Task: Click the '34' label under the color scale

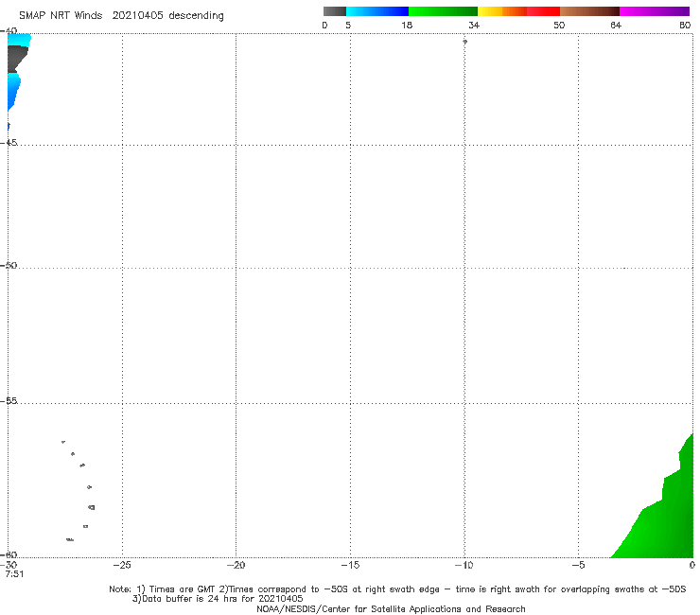Action: pos(474,25)
